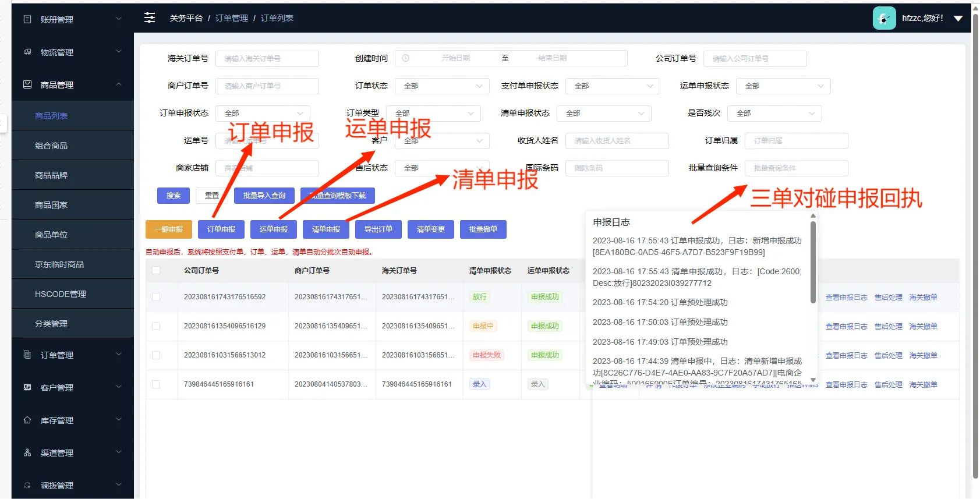Check the row for order 20230816174317​6516592
980x499 pixels.
[156, 297]
